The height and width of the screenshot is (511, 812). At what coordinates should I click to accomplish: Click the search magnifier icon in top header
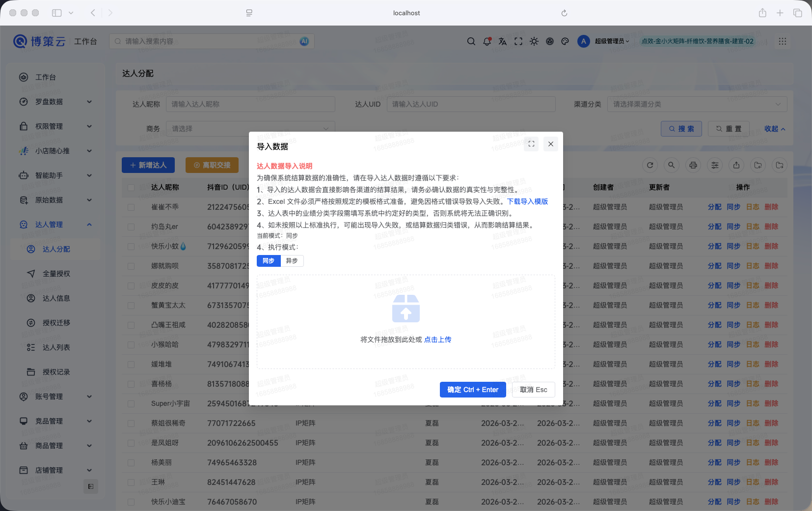click(x=471, y=41)
